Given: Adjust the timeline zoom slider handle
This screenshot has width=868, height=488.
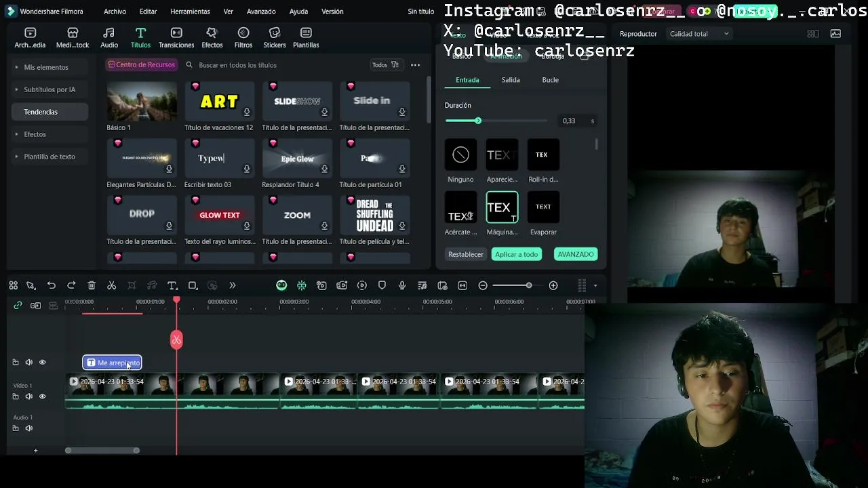Looking at the screenshot, I should click(x=529, y=285).
